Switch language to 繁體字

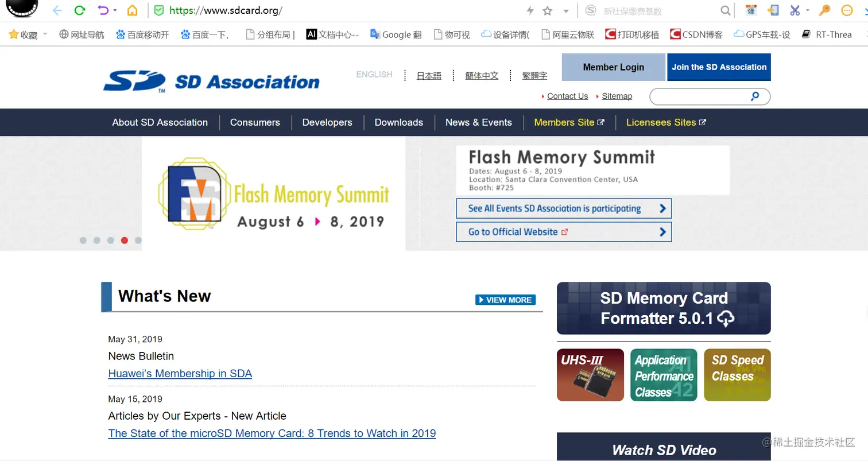534,75
